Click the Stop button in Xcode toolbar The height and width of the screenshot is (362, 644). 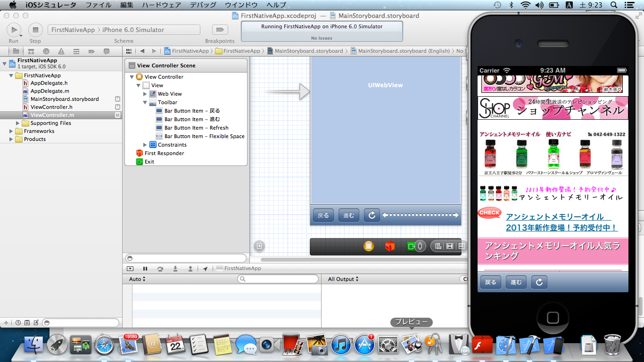(x=35, y=30)
